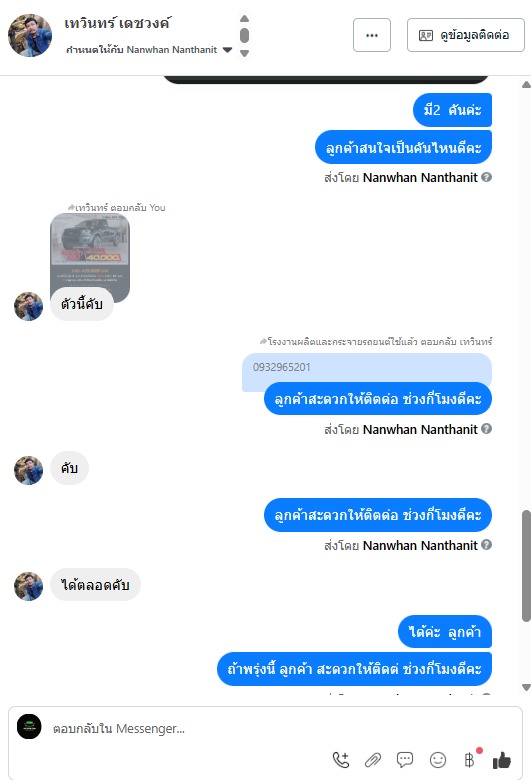Click the chat scrollbar up arrow
This screenshot has width=531, height=780.
(x=526, y=85)
